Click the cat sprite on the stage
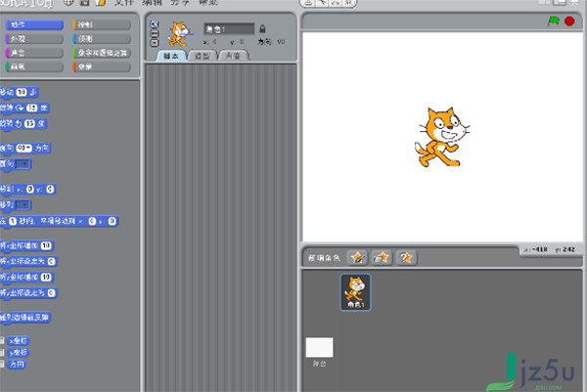Viewport: 587px width, 392px height. (442, 137)
